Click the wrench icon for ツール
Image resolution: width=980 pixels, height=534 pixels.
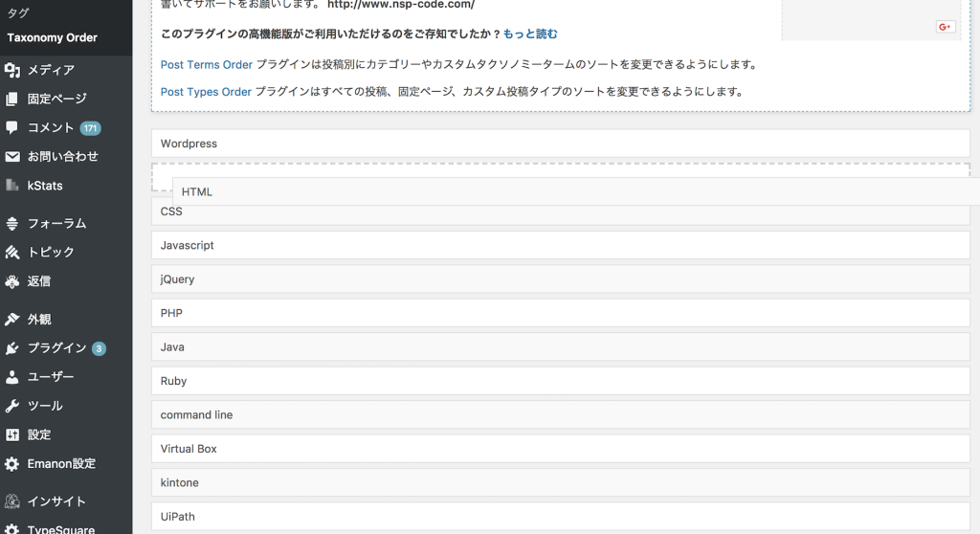[x=11, y=406]
